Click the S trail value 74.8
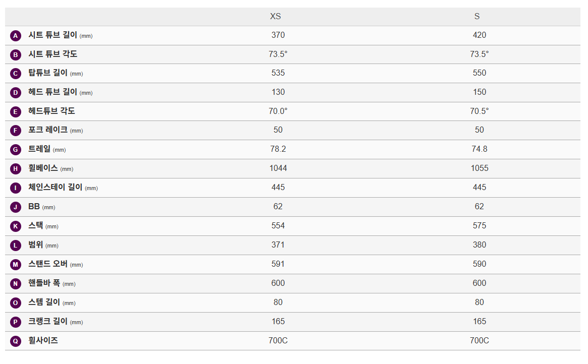This screenshot has width=588, height=364. pyautogui.click(x=479, y=149)
